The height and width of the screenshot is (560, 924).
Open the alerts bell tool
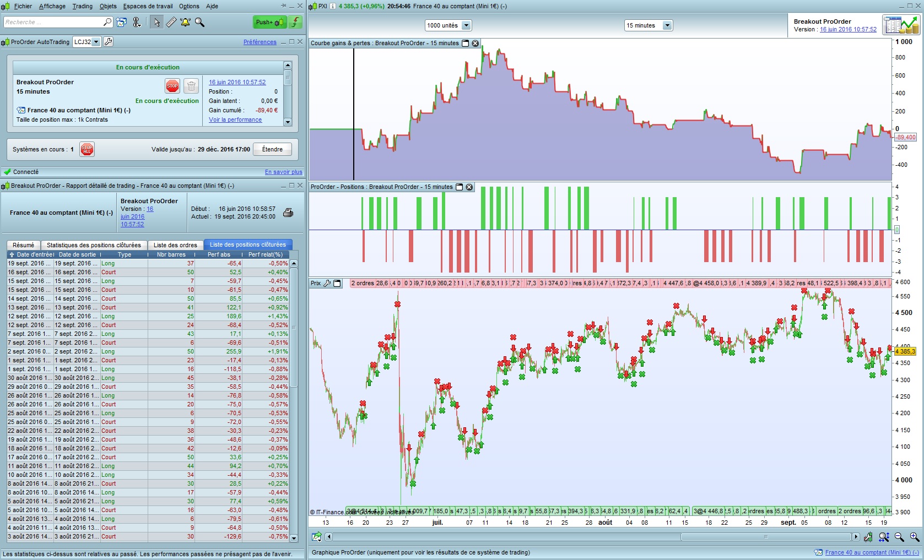click(x=185, y=22)
